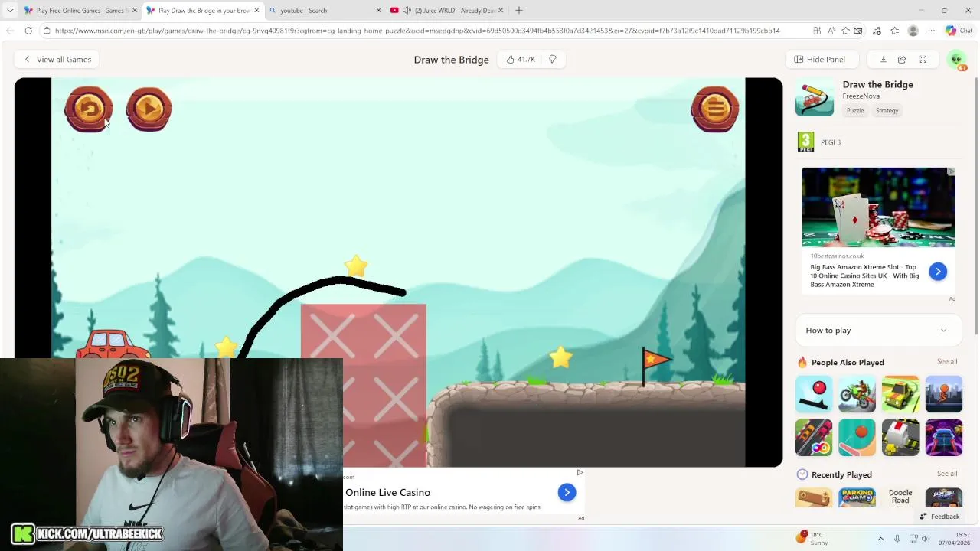Open the Favorites list icon
The height and width of the screenshot is (551, 980).
pyautogui.click(x=894, y=31)
